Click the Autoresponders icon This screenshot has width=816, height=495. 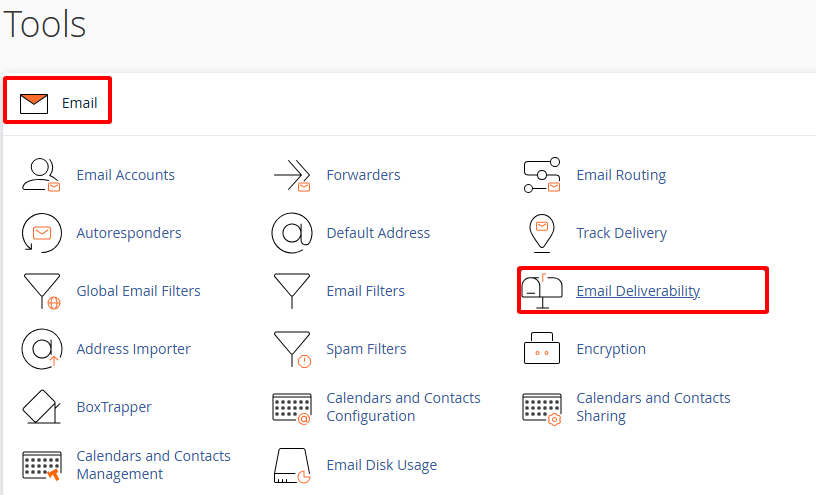click(x=42, y=233)
